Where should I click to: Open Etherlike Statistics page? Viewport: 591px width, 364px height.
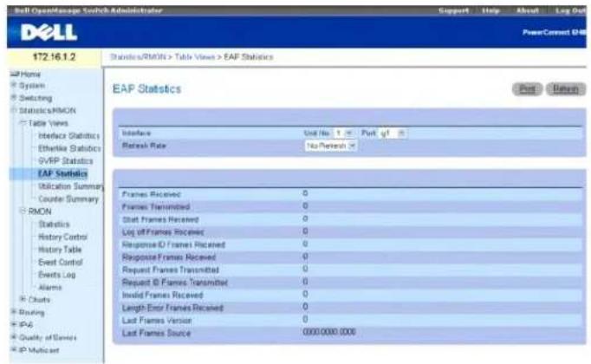click(69, 148)
